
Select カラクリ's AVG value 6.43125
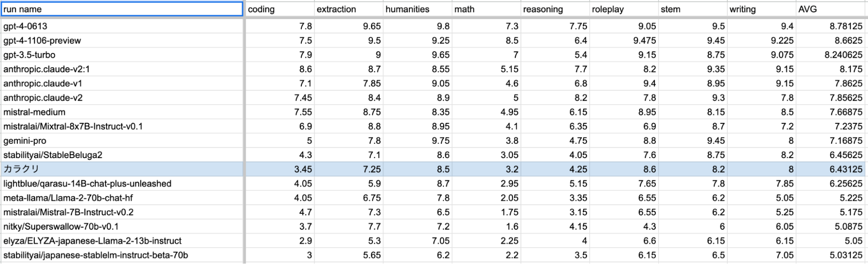tap(830, 169)
